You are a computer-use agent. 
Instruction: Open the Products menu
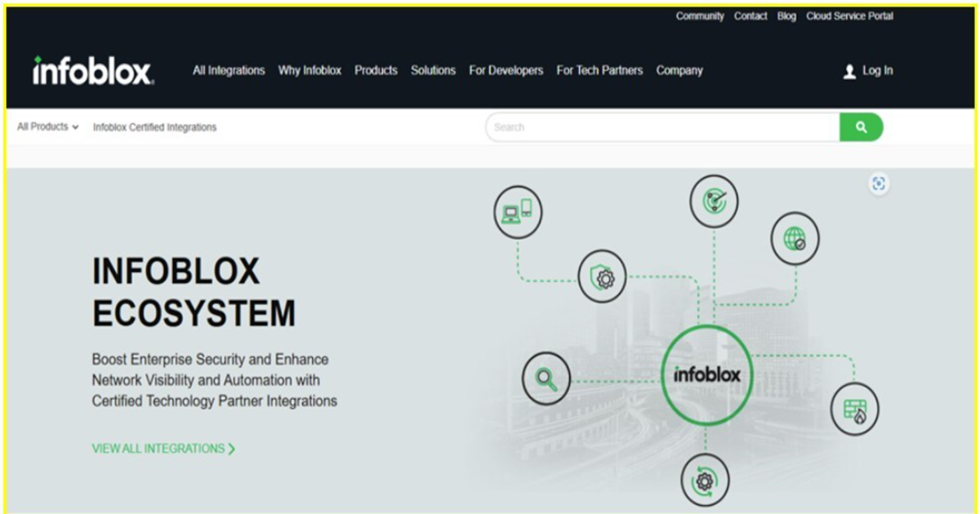[x=376, y=71]
